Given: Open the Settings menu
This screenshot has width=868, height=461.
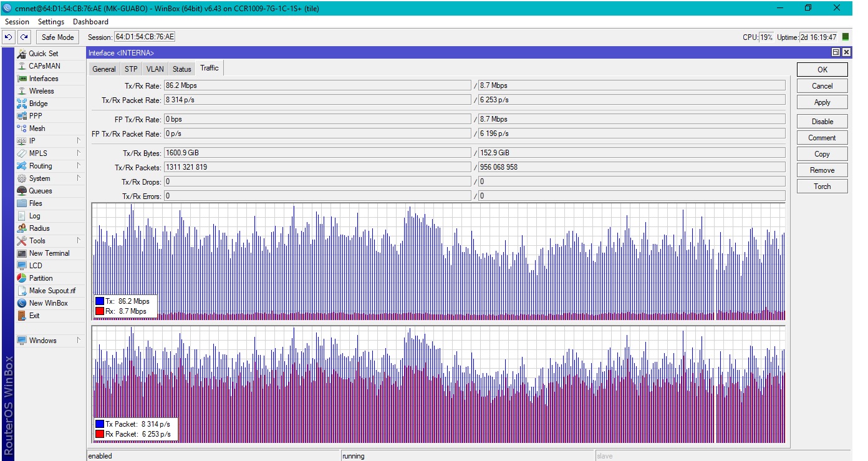Looking at the screenshot, I should (x=51, y=22).
